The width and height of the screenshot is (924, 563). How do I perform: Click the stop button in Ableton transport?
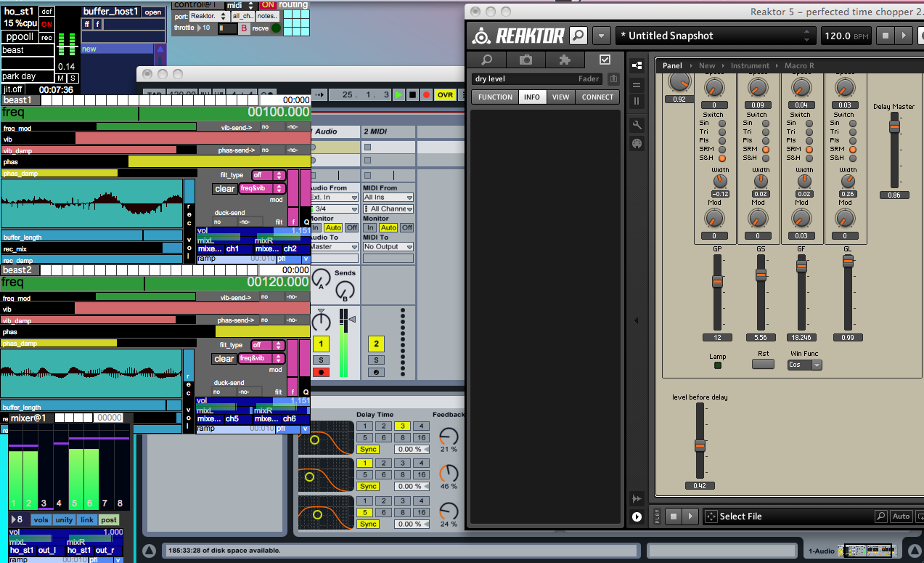coord(412,95)
